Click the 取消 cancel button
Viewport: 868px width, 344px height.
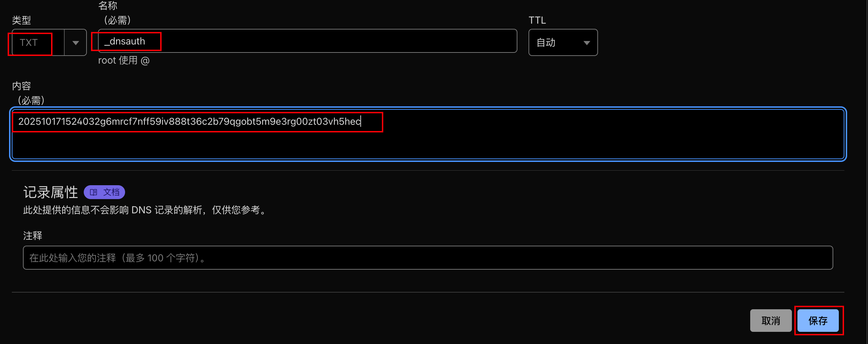coord(770,320)
